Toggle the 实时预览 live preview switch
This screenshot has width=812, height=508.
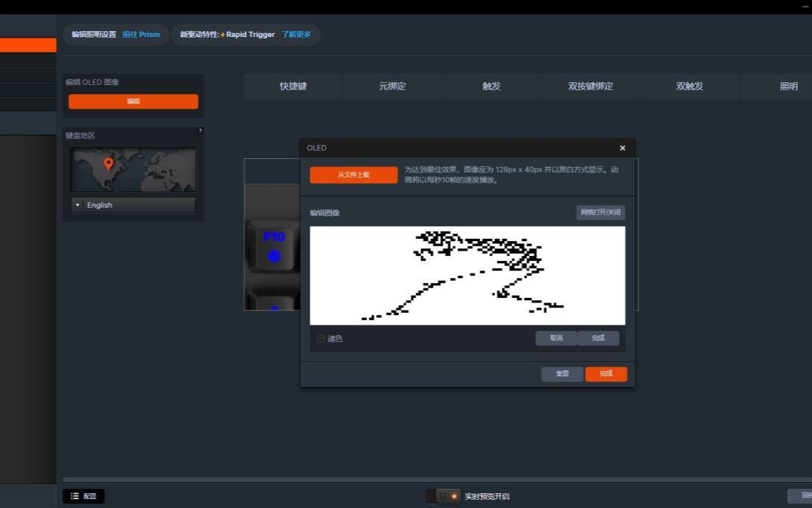[x=443, y=496]
